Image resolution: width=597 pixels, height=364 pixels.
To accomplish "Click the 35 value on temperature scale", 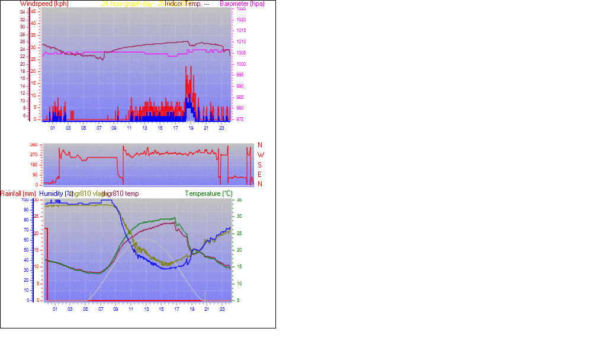I will click(239, 200).
